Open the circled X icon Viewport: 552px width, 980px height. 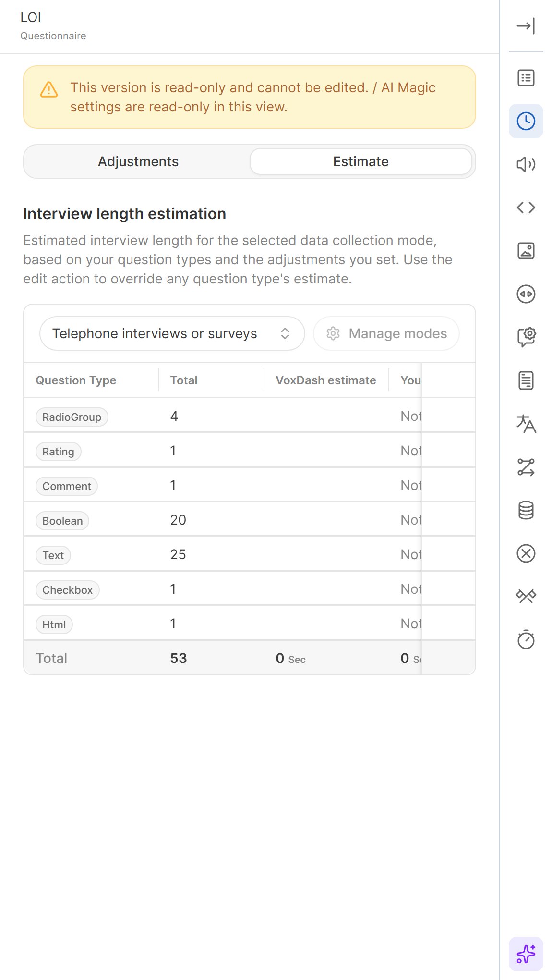click(x=526, y=553)
